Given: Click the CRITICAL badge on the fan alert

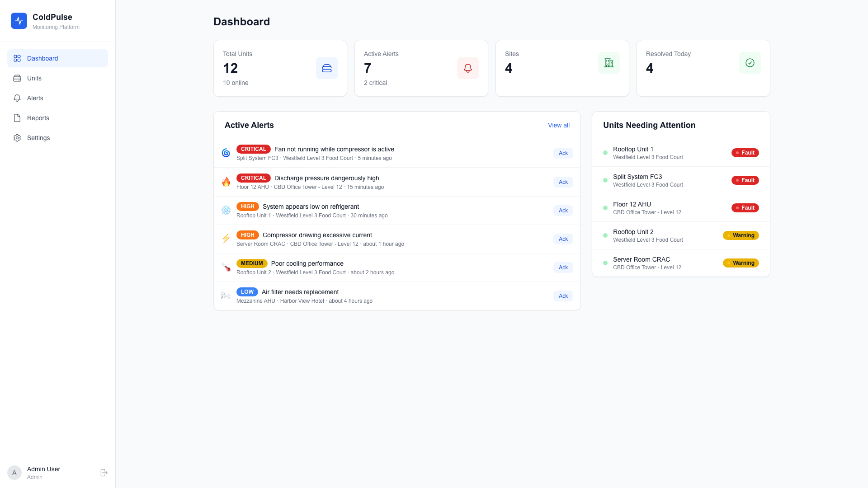Looking at the screenshot, I should [x=253, y=149].
